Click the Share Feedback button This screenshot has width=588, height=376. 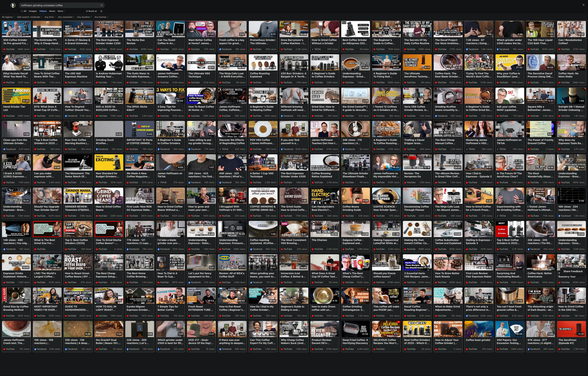point(573,271)
